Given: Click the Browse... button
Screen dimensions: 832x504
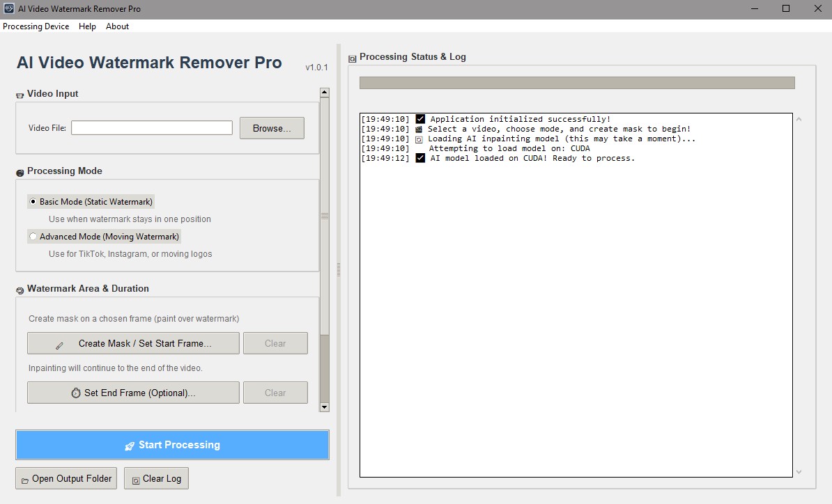Looking at the screenshot, I should click(x=272, y=128).
